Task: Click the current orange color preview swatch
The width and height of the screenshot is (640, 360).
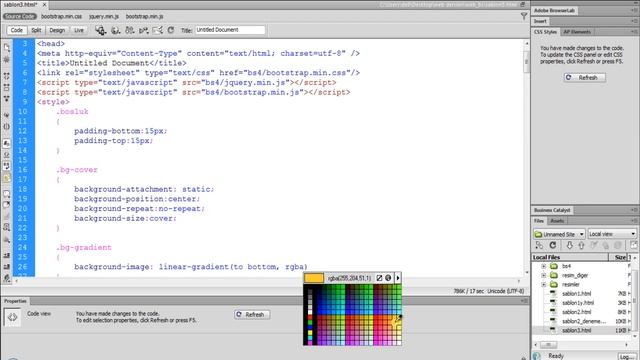Action: coord(314,278)
